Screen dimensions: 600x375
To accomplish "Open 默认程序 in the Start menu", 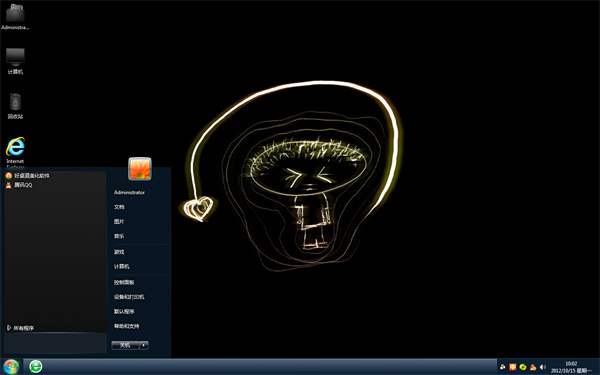I will [124, 311].
